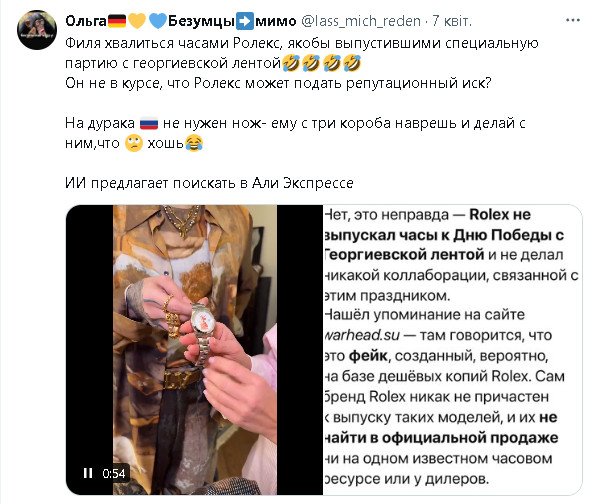This screenshot has width=592, height=504.
Task: Click the right arrow emoji in name
Action: coord(245,21)
